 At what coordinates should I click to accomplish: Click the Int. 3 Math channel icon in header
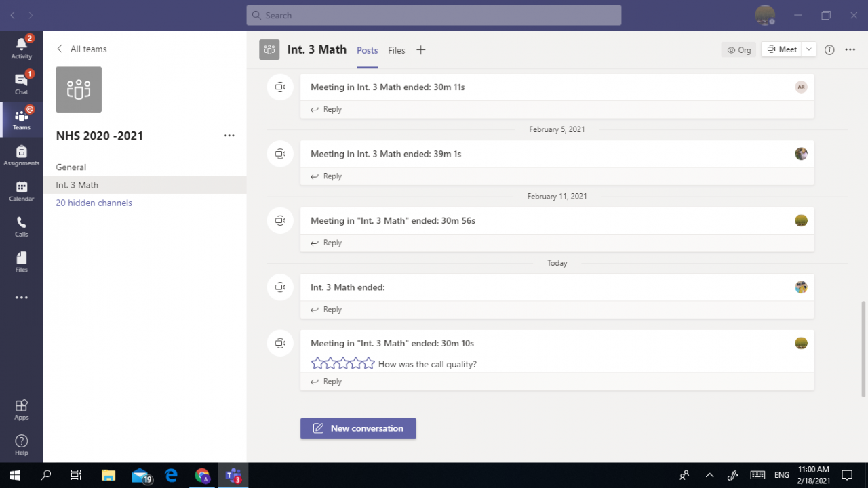[269, 49]
